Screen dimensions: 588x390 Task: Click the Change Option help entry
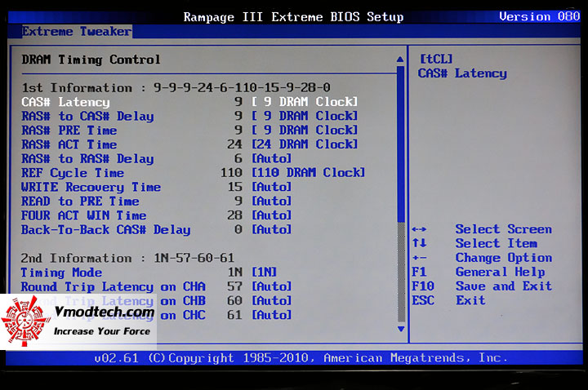pyautogui.click(x=504, y=258)
